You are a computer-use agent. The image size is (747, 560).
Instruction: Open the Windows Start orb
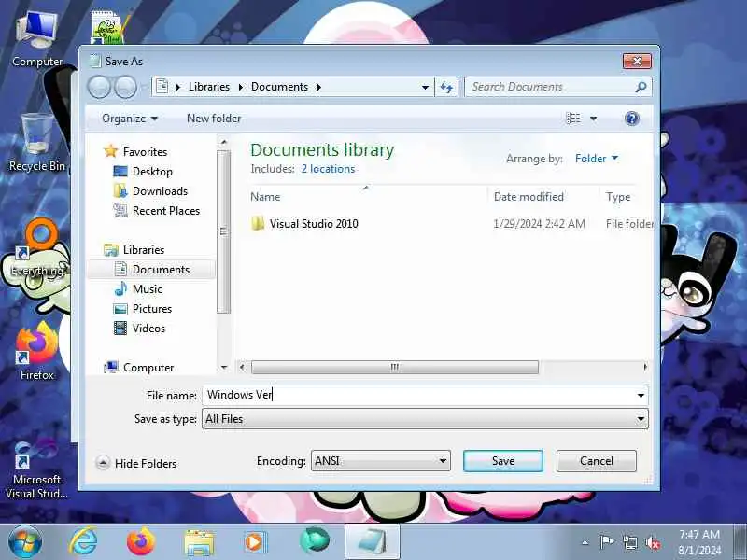tap(25, 542)
